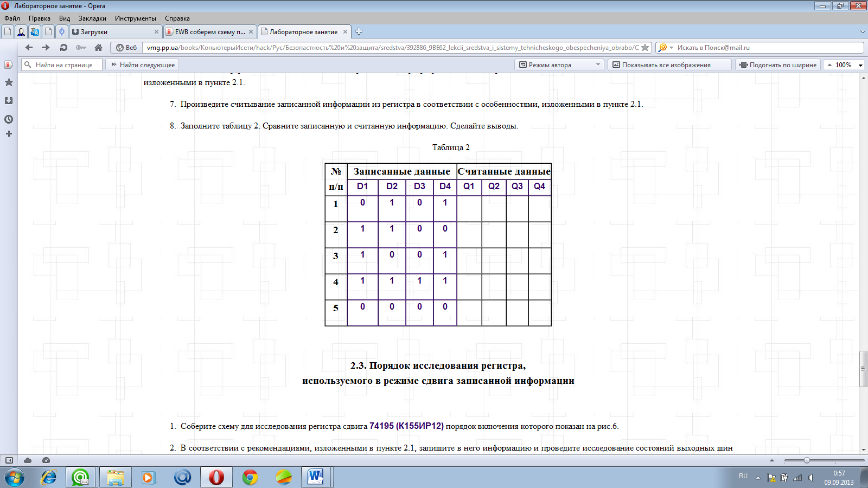Click the network signal icon in tray
This screenshot has width=868, height=488.
coord(797,478)
